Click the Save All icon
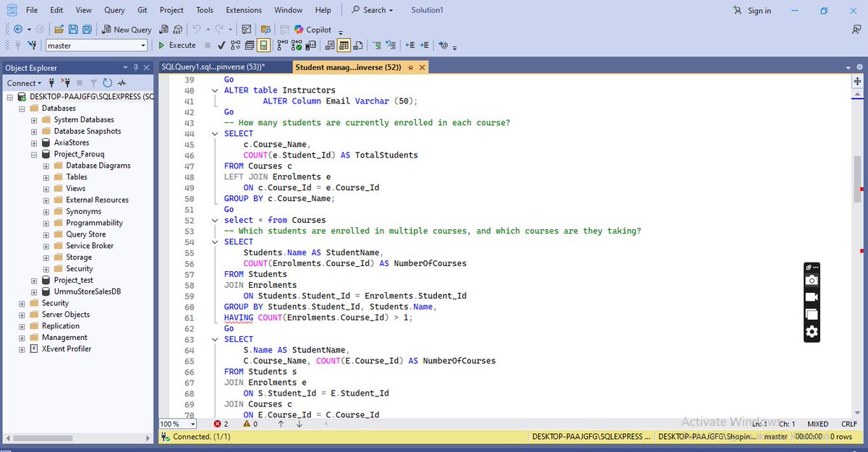This screenshot has width=868, height=452. [87, 30]
